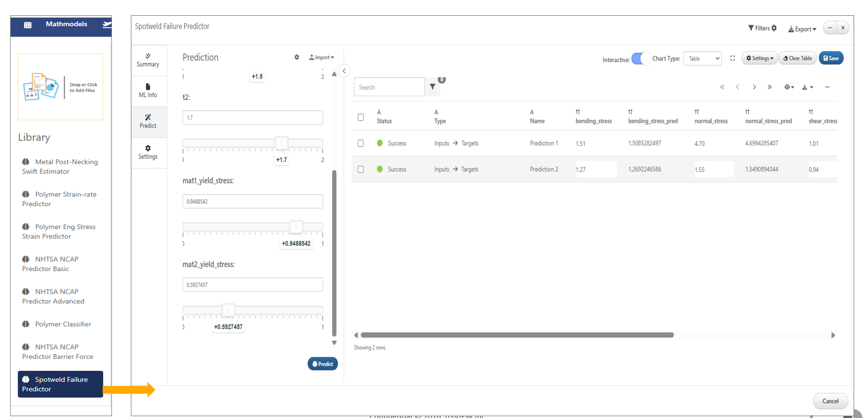Screen dimensions: 868x418
Task: Toggle the Interactive switch
Action: [640, 59]
